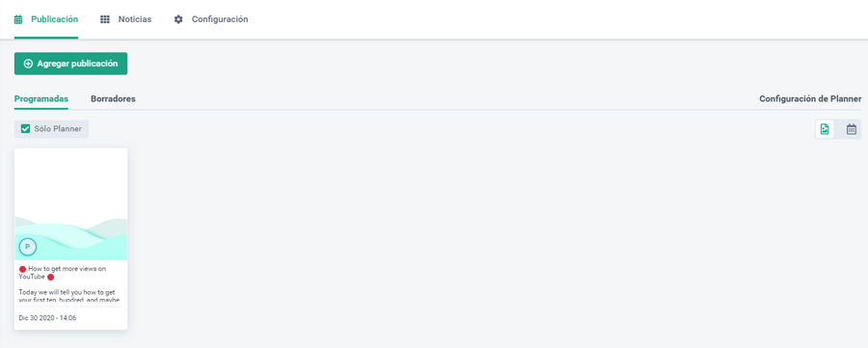Viewport: 868px width, 348px height.
Task: Click the gear icon beside Configuración
Action: tap(178, 19)
